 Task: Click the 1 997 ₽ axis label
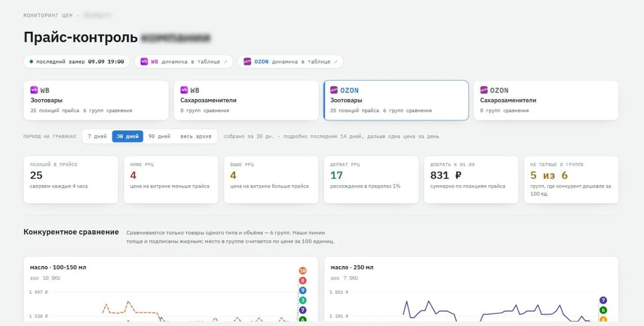(39, 292)
